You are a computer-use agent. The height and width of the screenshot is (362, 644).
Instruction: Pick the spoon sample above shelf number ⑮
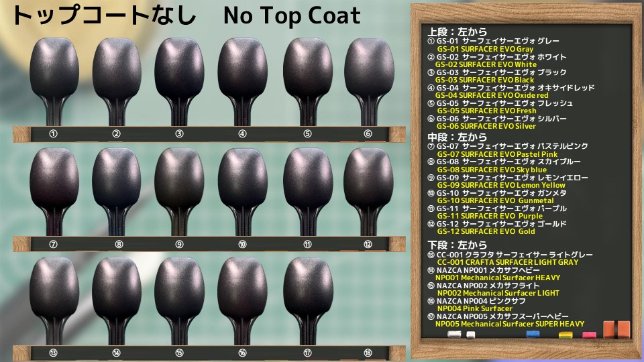coord(180,301)
